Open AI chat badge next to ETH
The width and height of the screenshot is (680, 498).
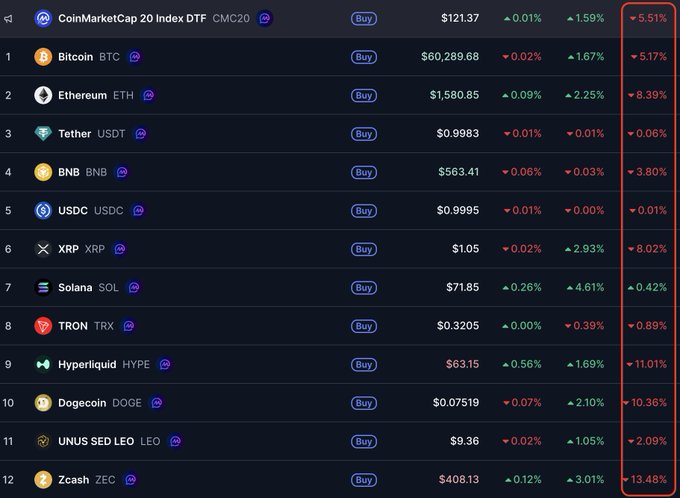coord(148,95)
